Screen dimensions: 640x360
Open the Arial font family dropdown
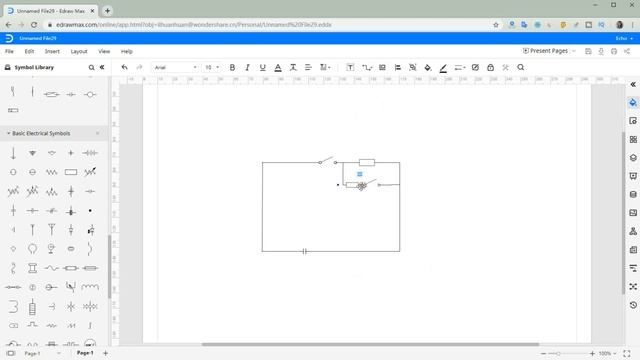[x=175, y=67]
